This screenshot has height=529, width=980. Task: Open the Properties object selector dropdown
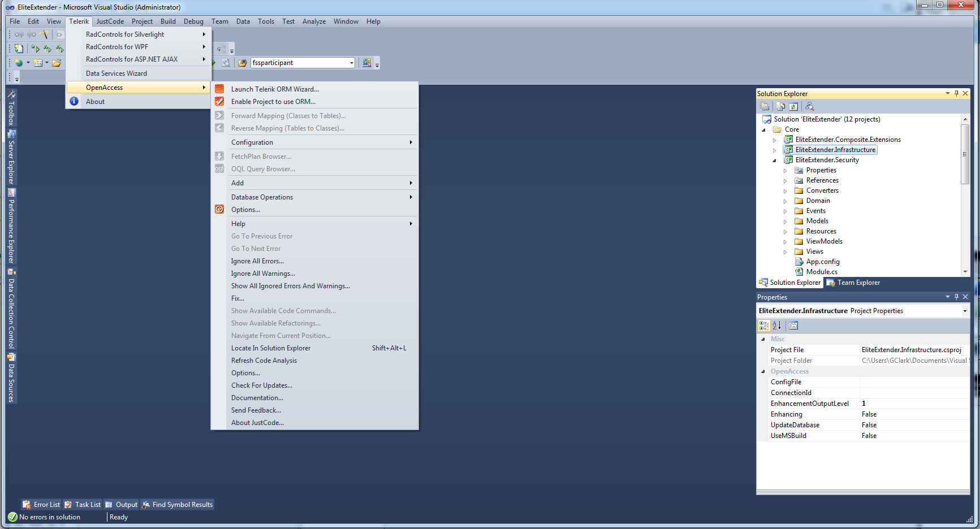pyautogui.click(x=965, y=311)
